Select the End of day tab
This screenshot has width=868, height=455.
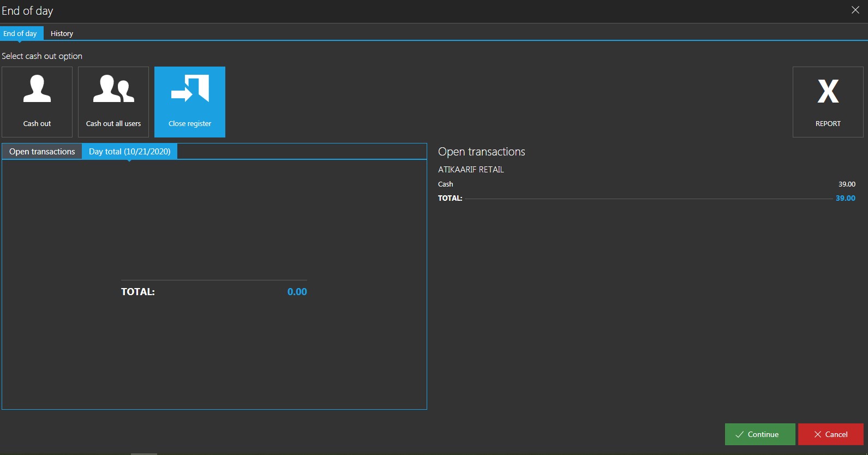tap(20, 34)
